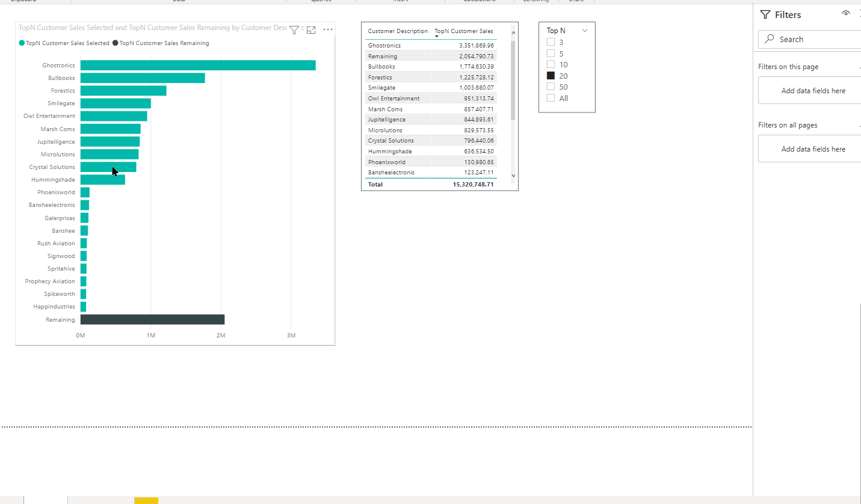Open focus mode for the bar chart
861x504 pixels.
coord(311,29)
